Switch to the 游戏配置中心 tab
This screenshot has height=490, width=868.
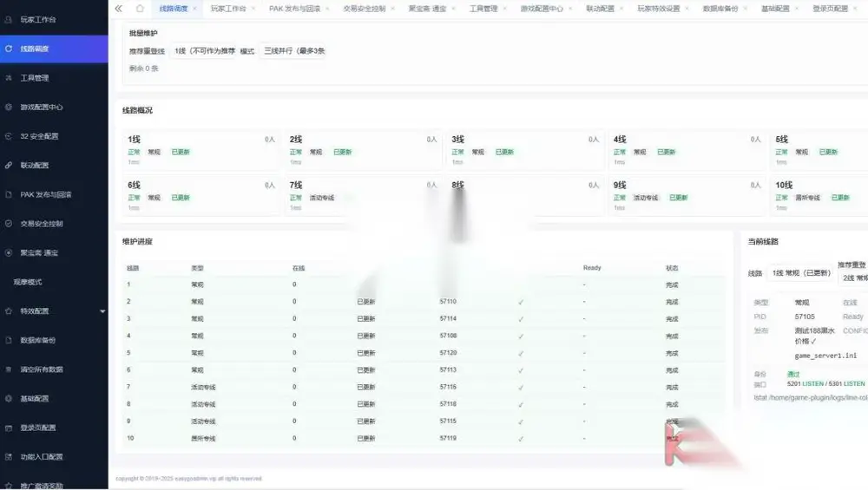pos(542,9)
